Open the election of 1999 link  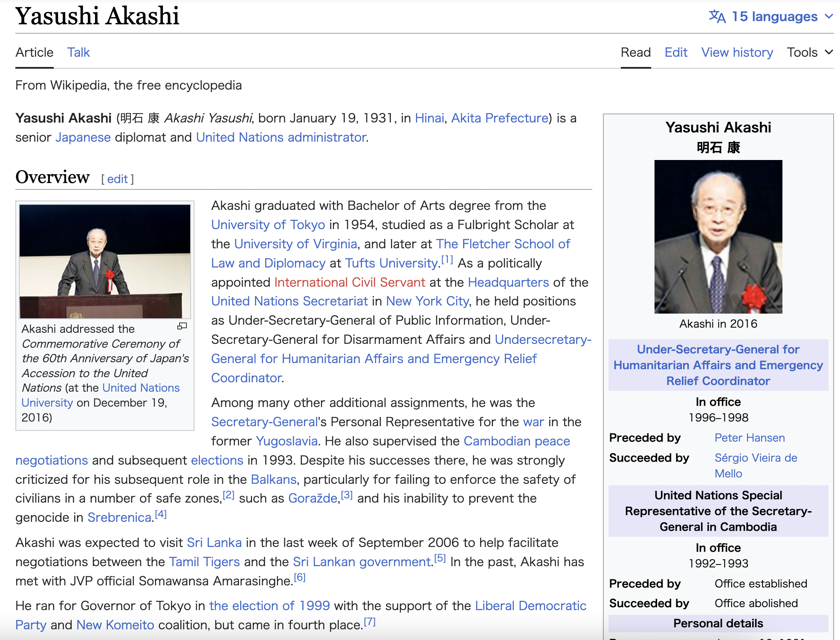269,606
